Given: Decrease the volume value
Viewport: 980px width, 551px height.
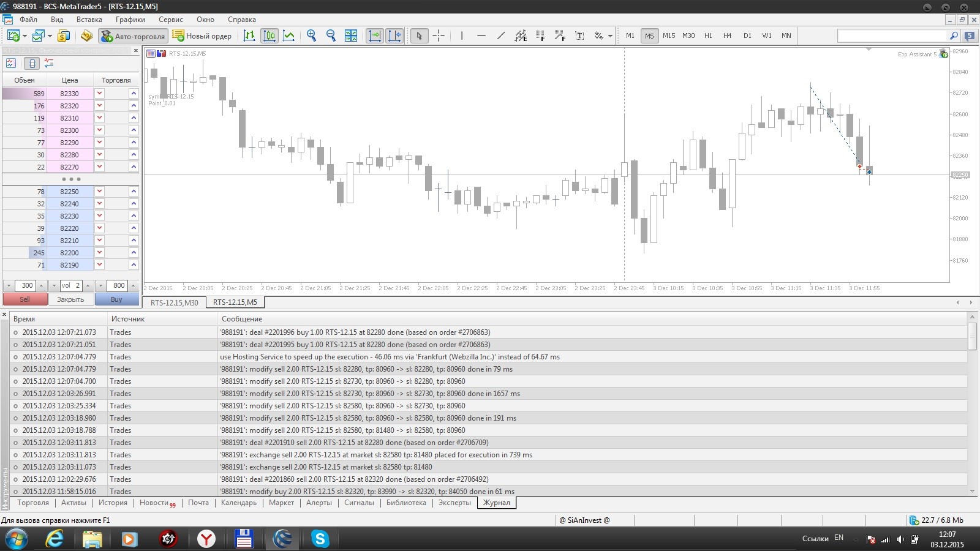Looking at the screenshot, I should (54, 285).
